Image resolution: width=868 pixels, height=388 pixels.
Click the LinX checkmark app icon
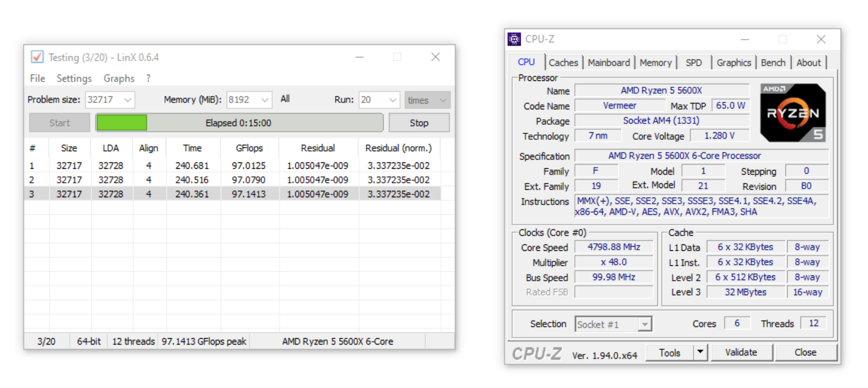tap(37, 57)
